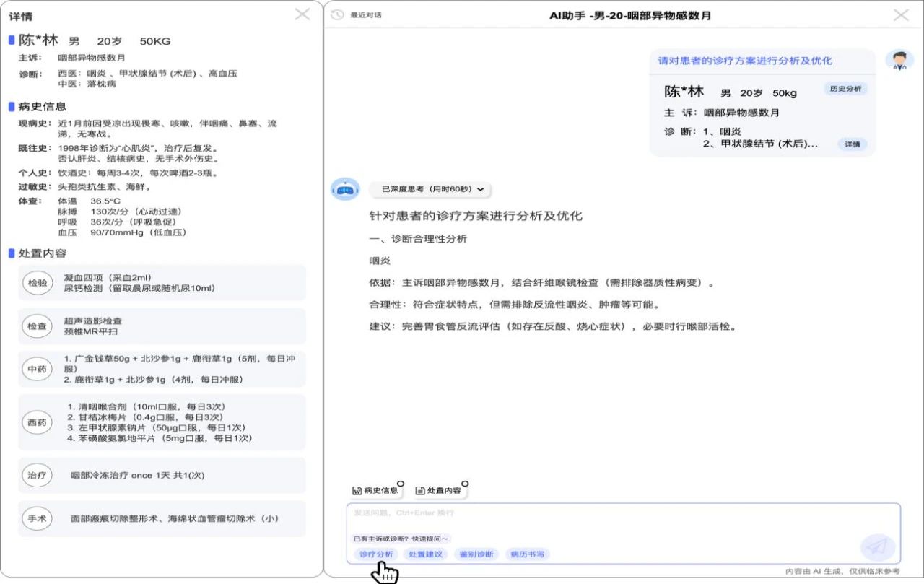Select the 鉴别诊断 quick prompt
The image size is (924, 584).
[477, 554]
